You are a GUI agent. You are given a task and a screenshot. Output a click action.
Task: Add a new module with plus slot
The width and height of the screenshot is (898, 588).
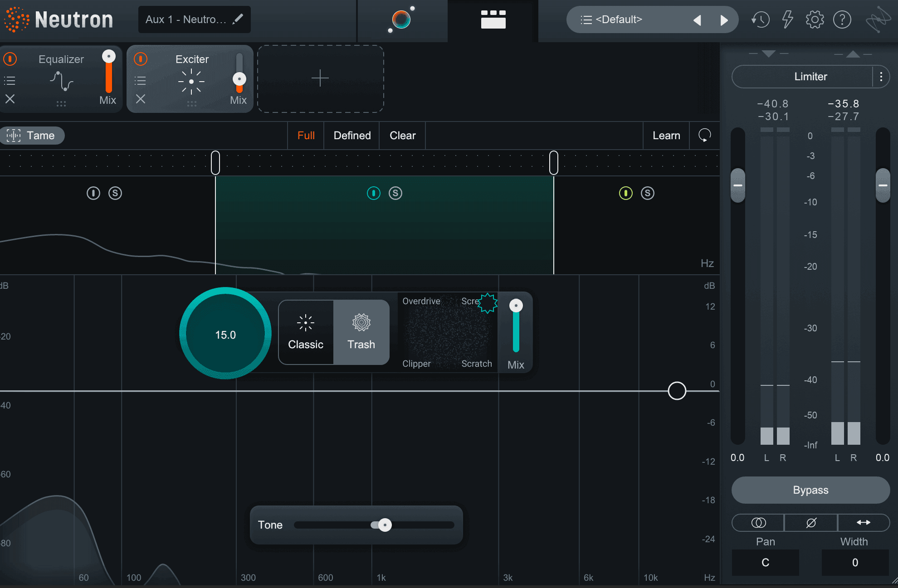[x=320, y=78]
